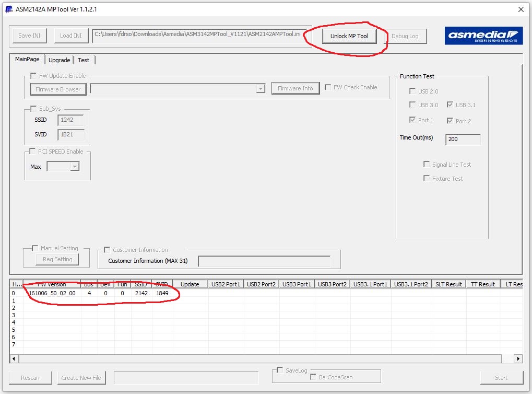Enable the Fixture Test checkbox
The height and width of the screenshot is (394, 532).
[427, 178]
